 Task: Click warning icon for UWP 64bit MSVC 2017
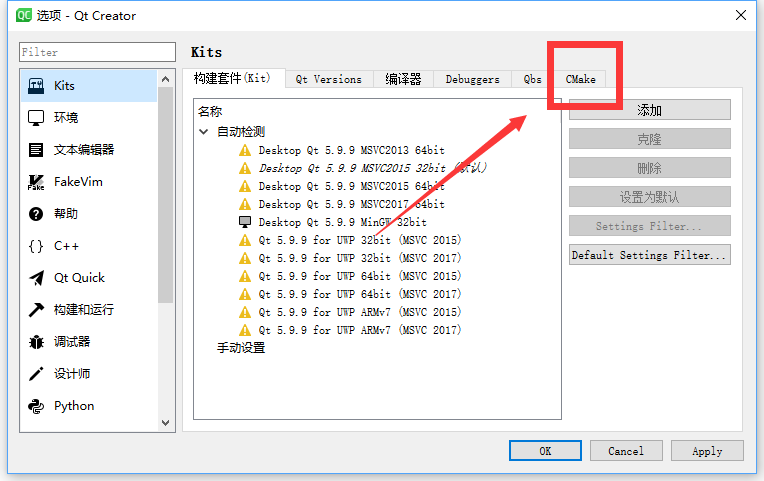[245, 294]
